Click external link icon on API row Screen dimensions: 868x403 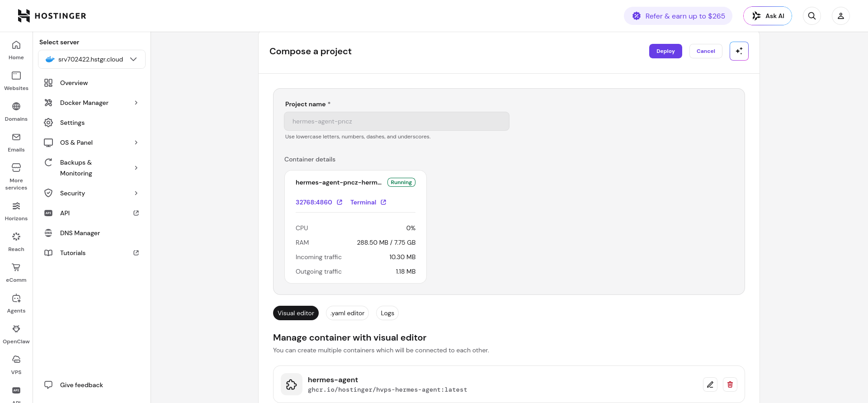pyautogui.click(x=136, y=213)
